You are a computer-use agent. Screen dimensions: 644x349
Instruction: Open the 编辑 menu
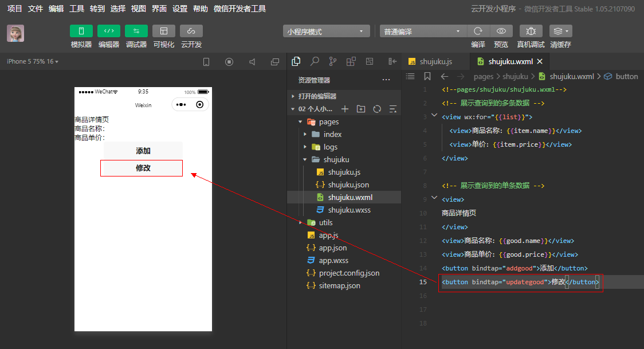point(56,9)
